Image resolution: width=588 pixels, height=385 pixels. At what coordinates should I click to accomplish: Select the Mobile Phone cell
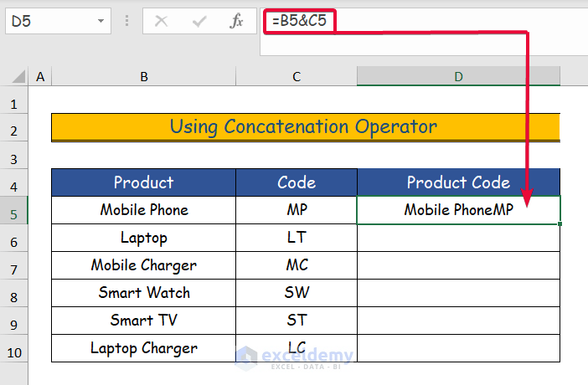click(x=143, y=210)
